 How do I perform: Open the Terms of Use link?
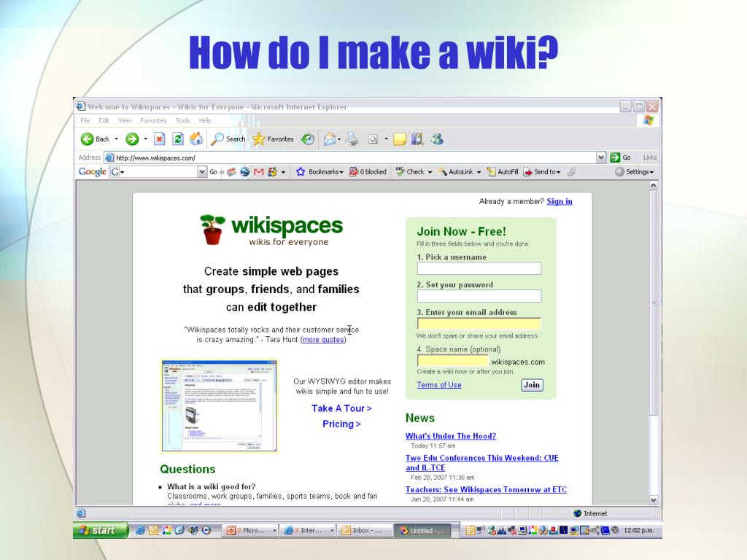(438, 385)
